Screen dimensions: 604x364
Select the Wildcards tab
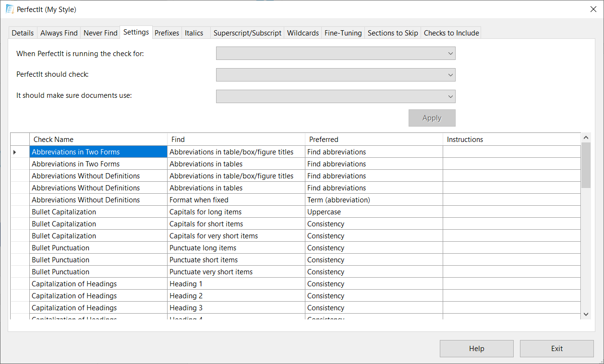(302, 33)
